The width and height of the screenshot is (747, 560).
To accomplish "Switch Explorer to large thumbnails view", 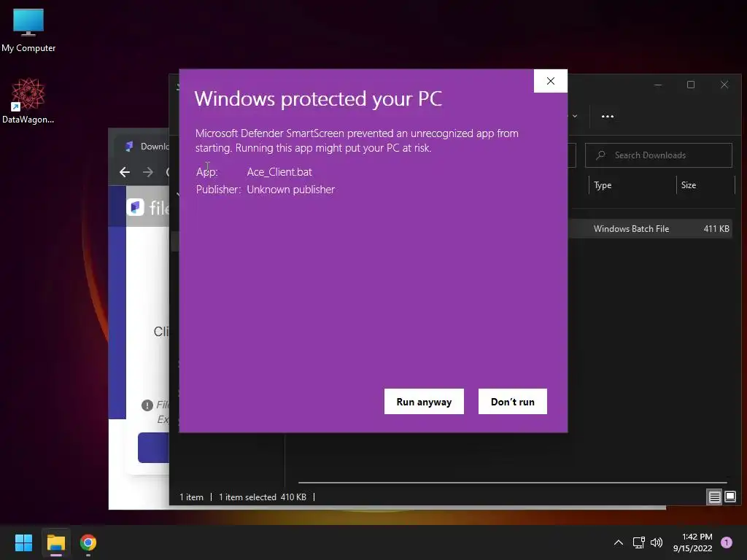I will (729, 497).
